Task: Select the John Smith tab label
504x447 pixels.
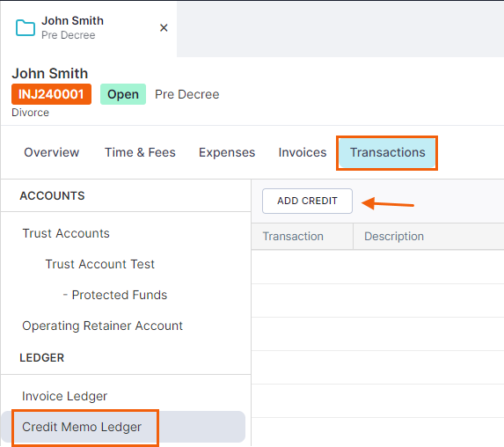Action: pos(73,21)
